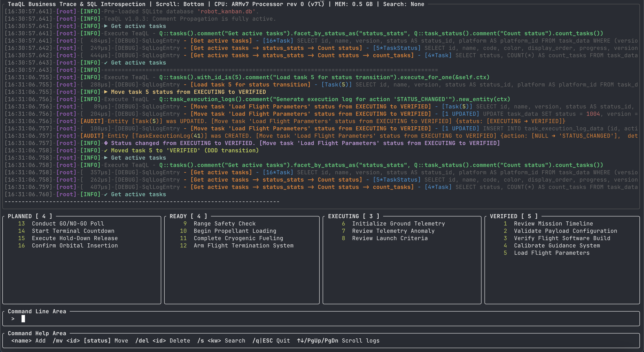
Task: Click the 'Status changed from EXECUTING to VERIFIED' log line
Action: pos(252,143)
